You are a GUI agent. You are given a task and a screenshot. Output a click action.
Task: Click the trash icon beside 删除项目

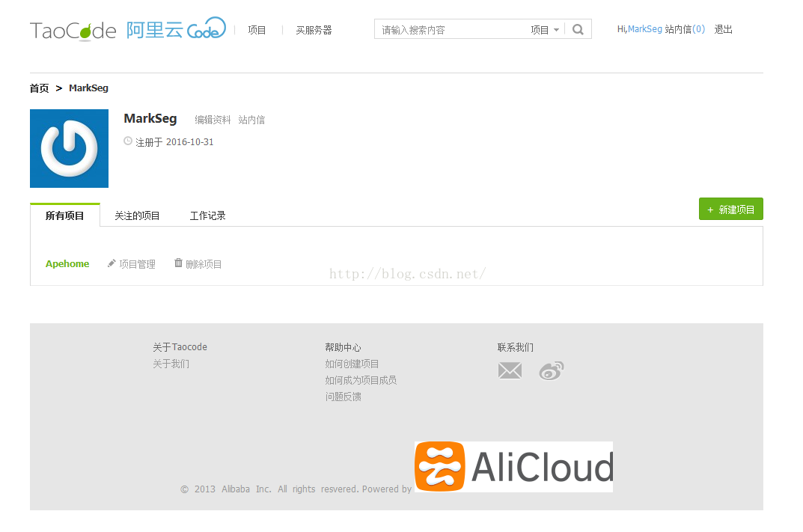click(x=178, y=263)
